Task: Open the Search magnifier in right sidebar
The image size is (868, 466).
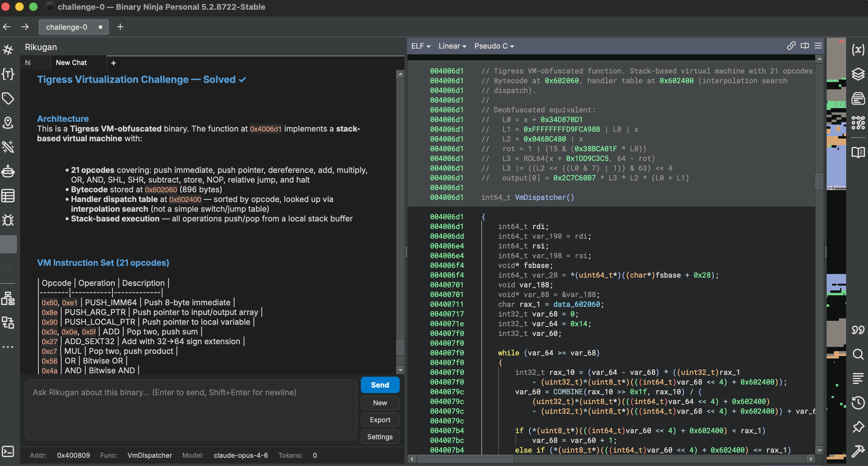Action: [x=858, y=354]
